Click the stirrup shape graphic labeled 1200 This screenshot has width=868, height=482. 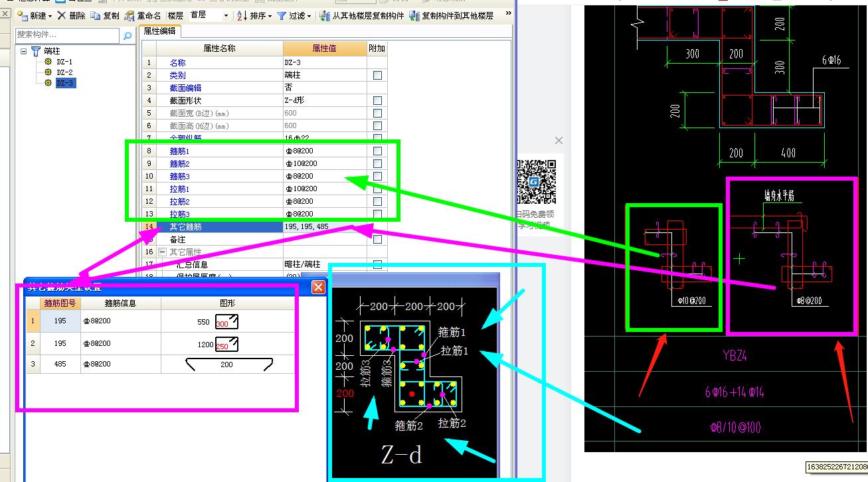pyautogui.click(x=226, y=345)
